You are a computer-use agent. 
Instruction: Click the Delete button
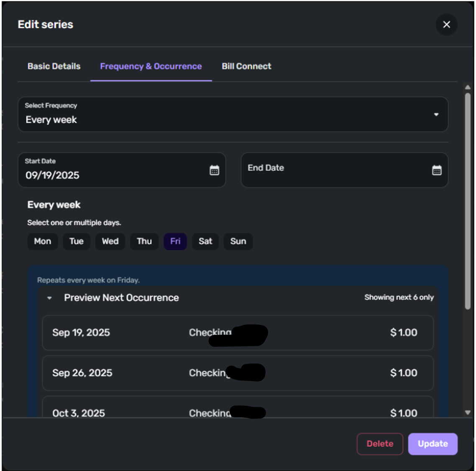[380, 444]
